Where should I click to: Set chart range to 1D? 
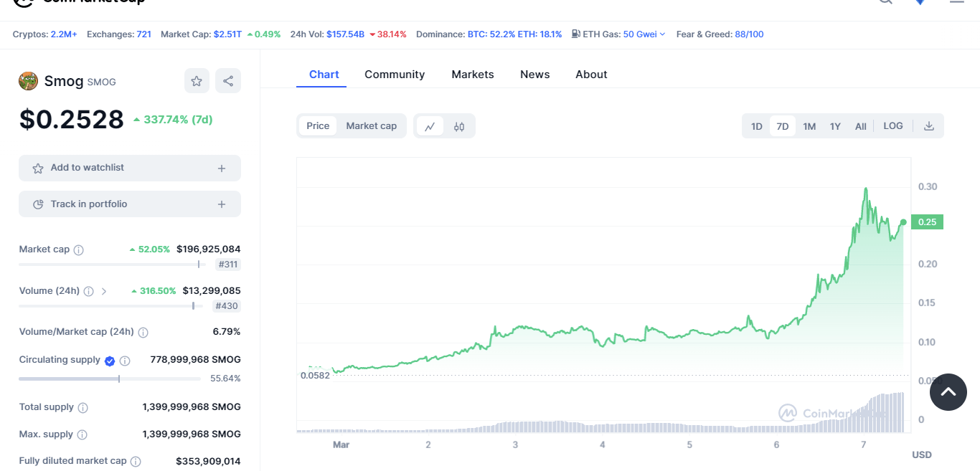click(x=757, y=127)
